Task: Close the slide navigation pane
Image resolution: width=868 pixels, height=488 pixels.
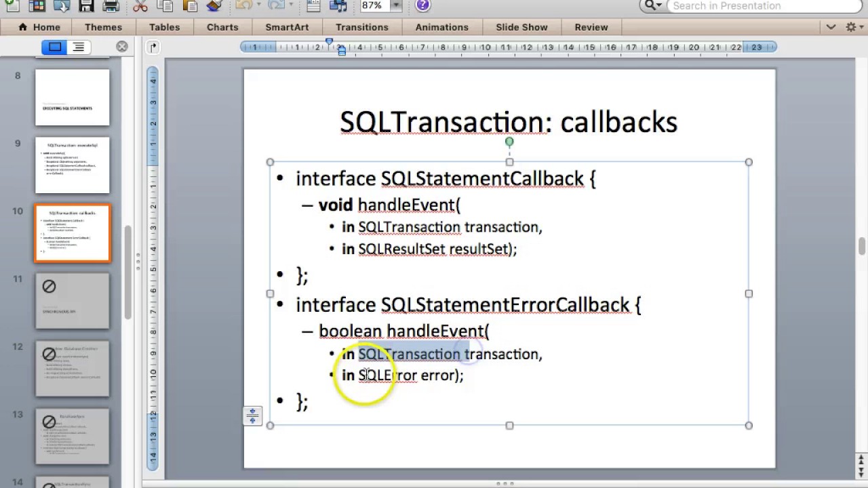Action: (122, 47)
